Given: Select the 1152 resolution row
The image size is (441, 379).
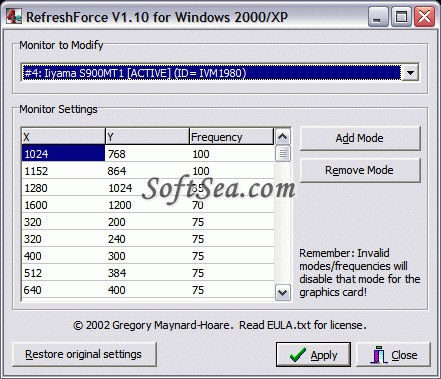Looking at the screenshot, I should pos(148,171).
